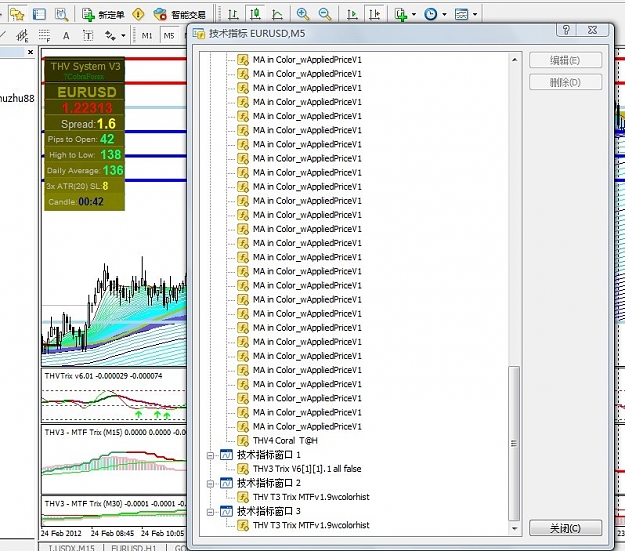
Task: Collapse indicator window 3 tree node
Action: [x=210, y=512]
